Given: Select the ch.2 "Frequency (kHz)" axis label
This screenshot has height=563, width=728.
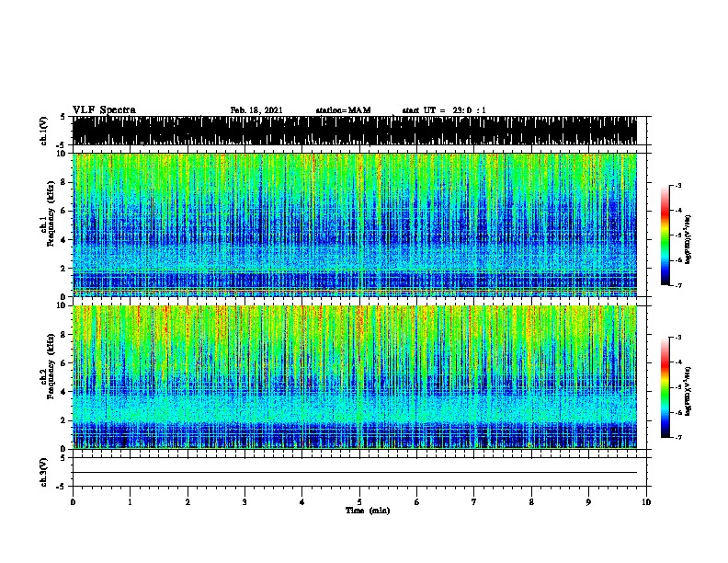Looking at the screenshot, I should pyautogui.click(x=51, y=366).
